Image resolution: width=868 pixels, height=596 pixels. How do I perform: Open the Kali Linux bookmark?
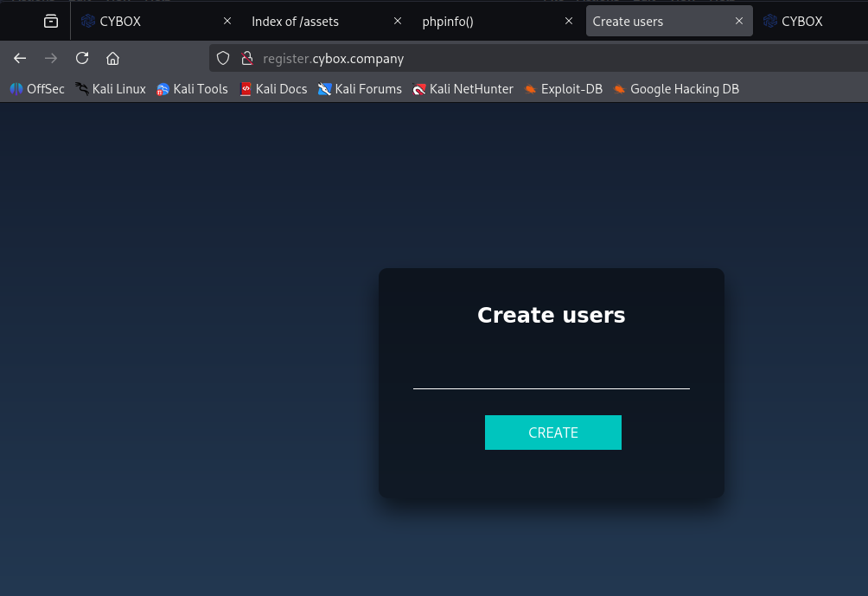click(x=110, y=88)
